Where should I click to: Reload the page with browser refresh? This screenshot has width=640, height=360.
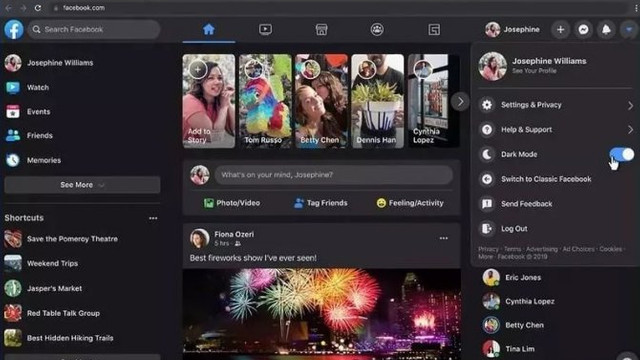click(38, 8)
